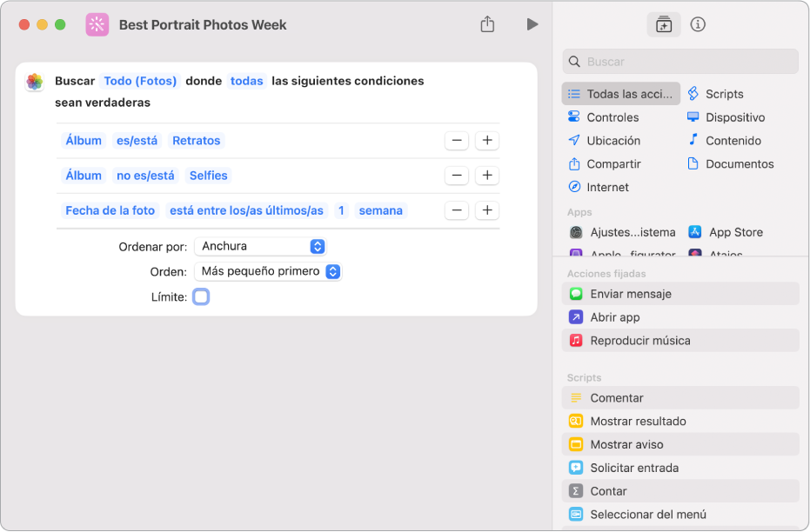Open the shortcut icon picker (pink sparkle)

(97, 24)
